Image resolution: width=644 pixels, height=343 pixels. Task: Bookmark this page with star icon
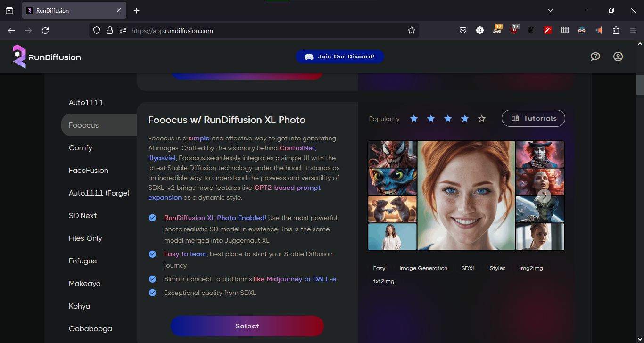pos(412,31)
